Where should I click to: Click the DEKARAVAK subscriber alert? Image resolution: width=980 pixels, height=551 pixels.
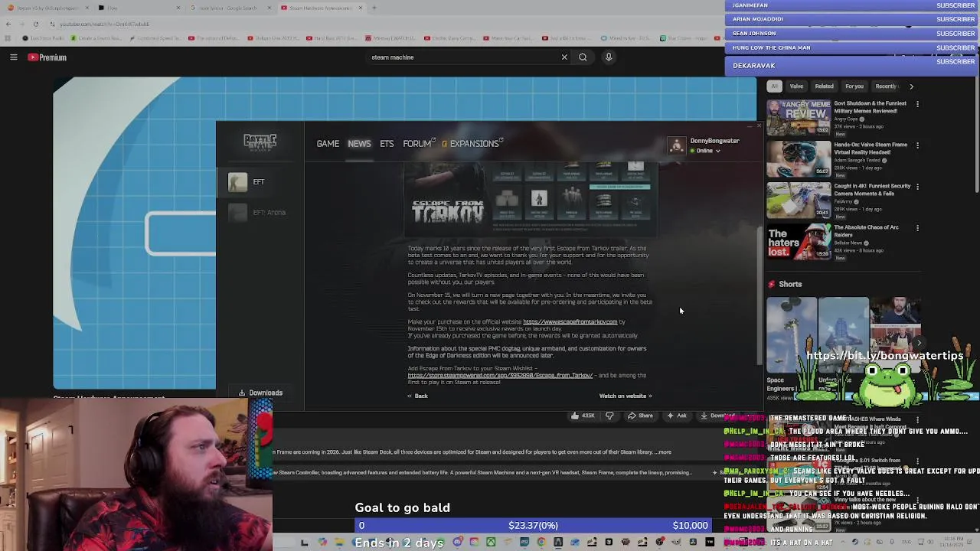tap(851, 67)
